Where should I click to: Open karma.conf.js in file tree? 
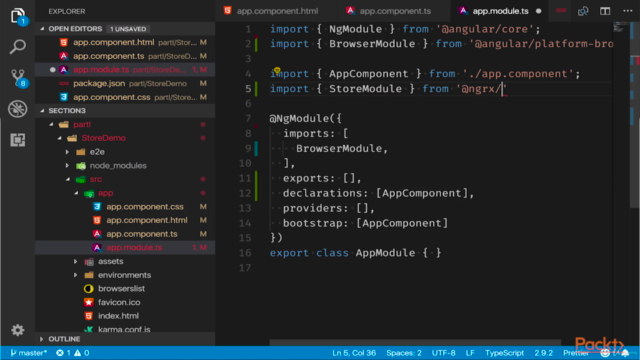[125, 329]
